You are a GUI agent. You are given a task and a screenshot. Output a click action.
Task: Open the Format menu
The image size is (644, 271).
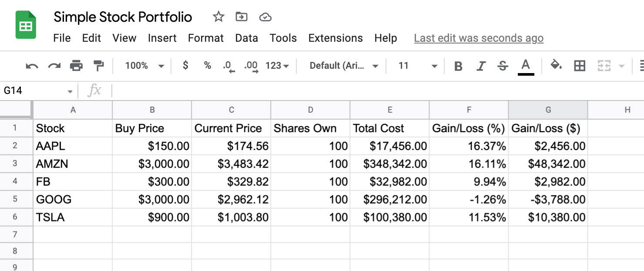(206, 38)
